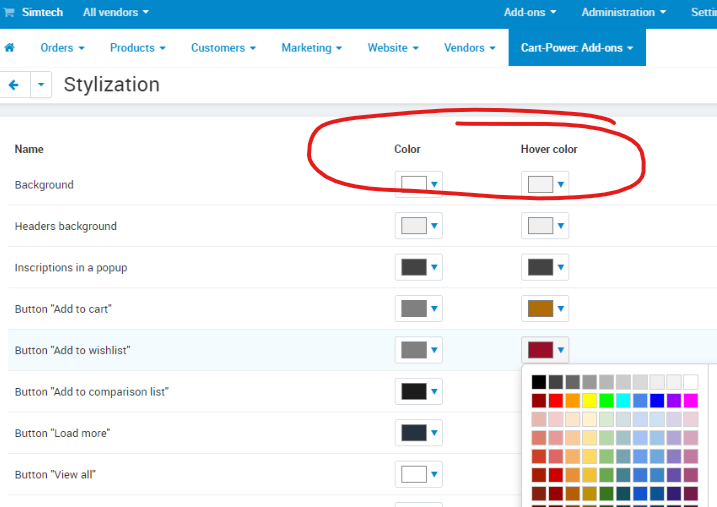Open Background color picker
The image size is (717, 507).
click(419, 184)
